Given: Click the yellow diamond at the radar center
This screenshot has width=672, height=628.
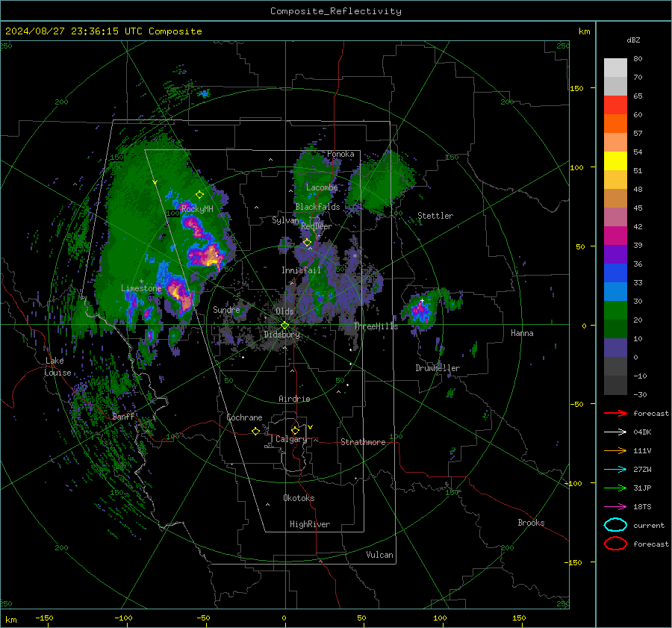Looking at the screenshot, I should [284, 326].
